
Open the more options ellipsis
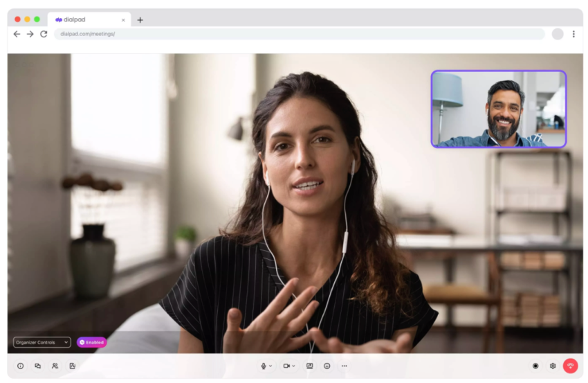pos(344,366)
